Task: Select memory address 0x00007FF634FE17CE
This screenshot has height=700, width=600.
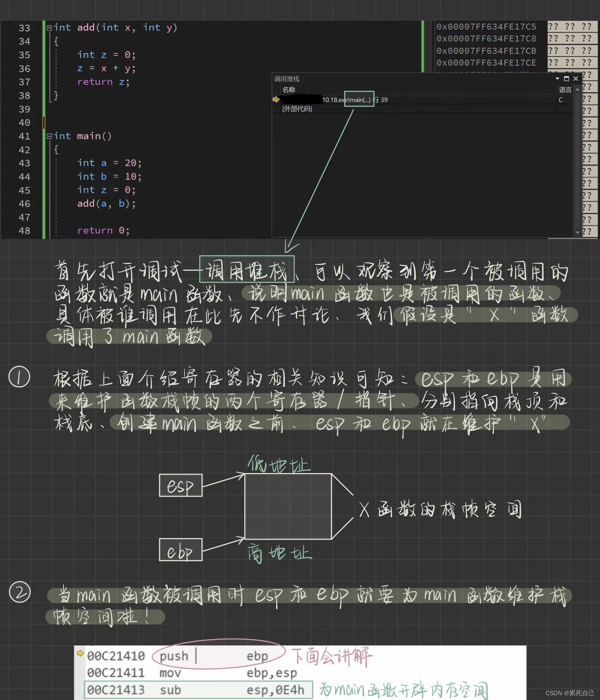Action: coord(486,63)
